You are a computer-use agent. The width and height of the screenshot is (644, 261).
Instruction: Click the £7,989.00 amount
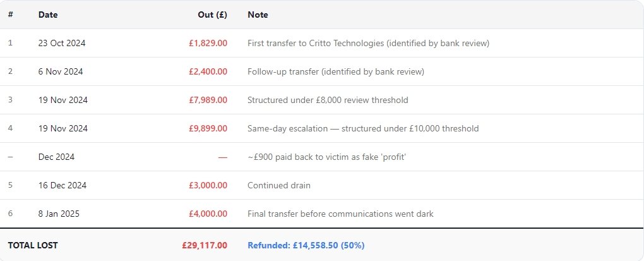coord(208,100)
